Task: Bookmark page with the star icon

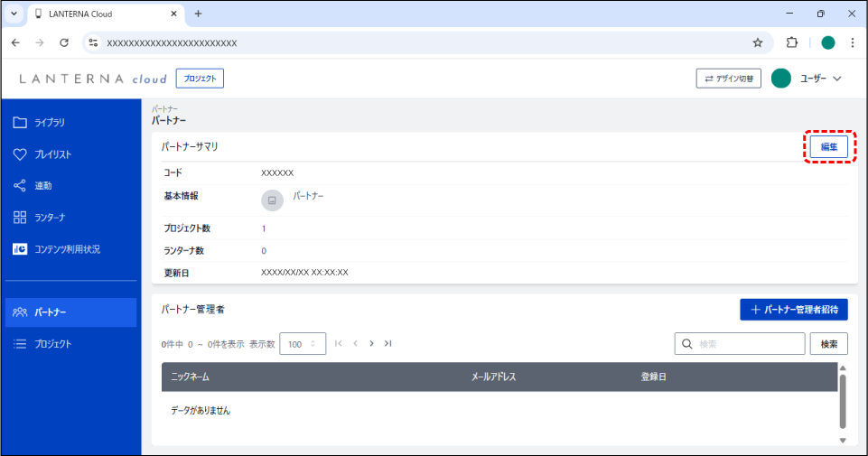Action: [758, 42]
